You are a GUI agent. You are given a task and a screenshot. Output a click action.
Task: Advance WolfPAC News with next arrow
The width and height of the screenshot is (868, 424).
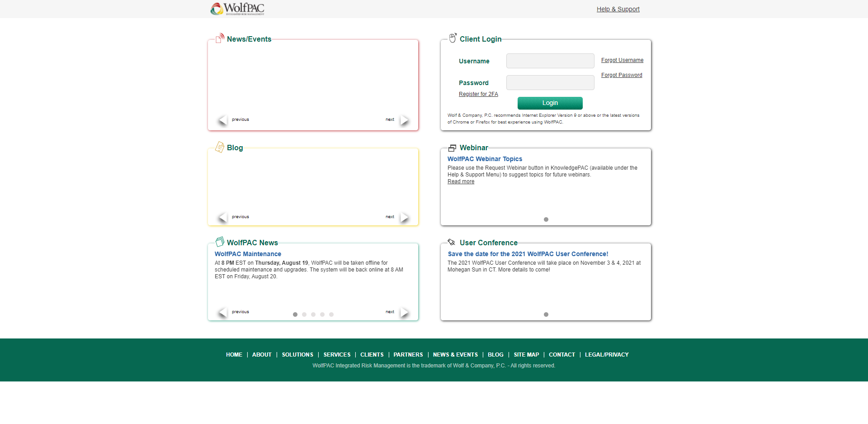(404, 312)
